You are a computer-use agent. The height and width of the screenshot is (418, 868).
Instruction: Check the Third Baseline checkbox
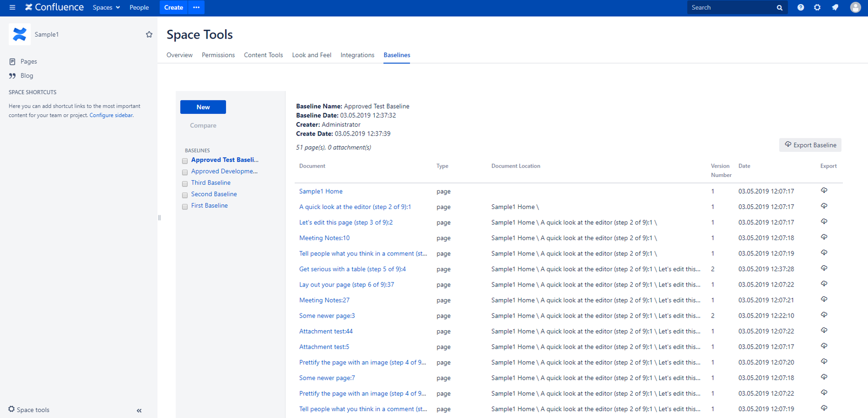click(185, 184)
